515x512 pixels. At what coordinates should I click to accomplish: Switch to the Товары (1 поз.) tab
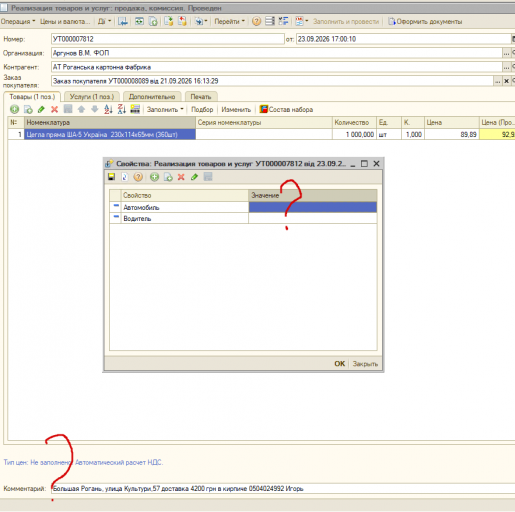click(x=32, y=97)
